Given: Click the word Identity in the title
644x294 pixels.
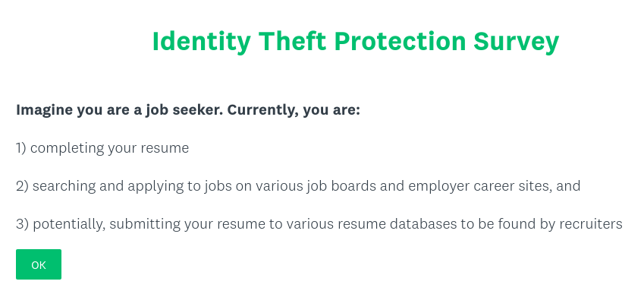Looking at the screenshot, I should pyautogui.click(x=201, y=42).
